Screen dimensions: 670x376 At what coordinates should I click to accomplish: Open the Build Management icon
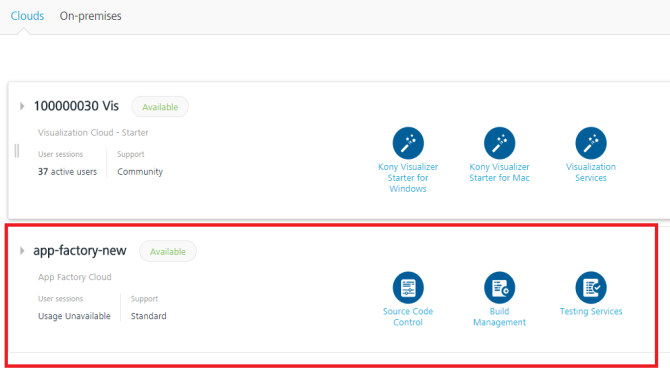[500, 288]
